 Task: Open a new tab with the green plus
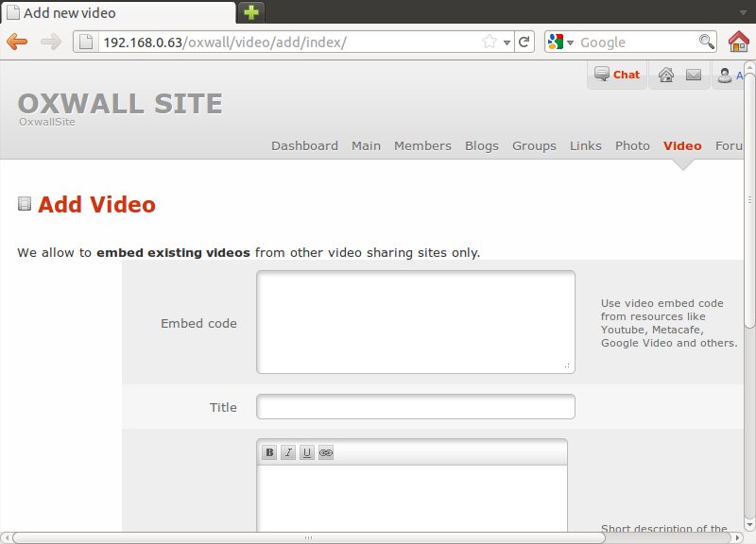[x=251, y=12]
